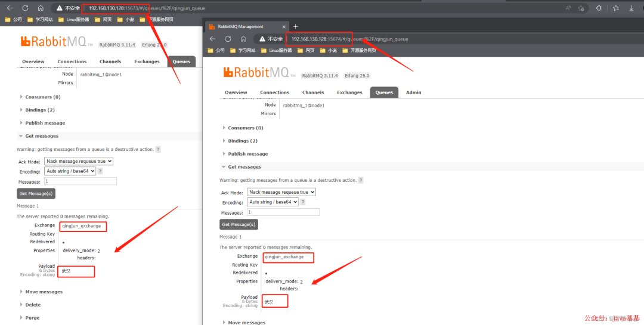Screen dimensions: 644x325
Task: Add this page to favorites via the star-plus icon
Action: tap(581, 8)
